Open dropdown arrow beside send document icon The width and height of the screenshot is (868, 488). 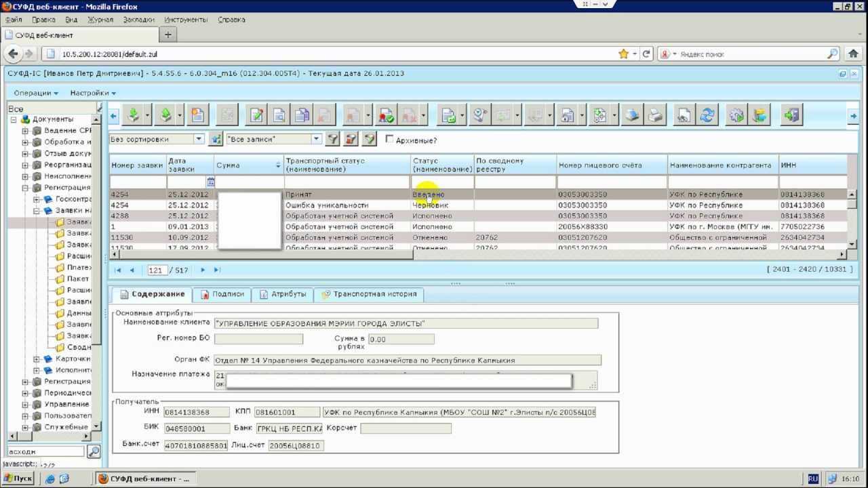point(462,116)
